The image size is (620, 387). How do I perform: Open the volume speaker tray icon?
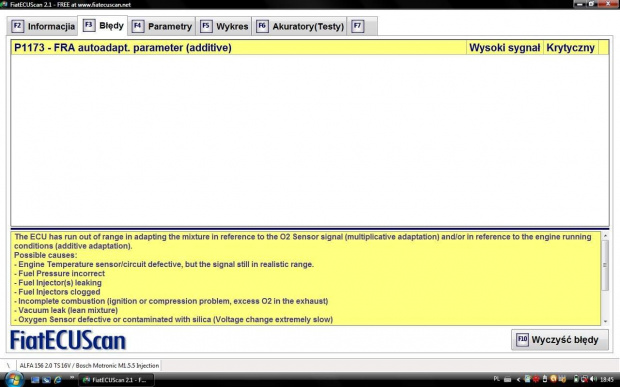pyautogui.click(x=594, y=379)
